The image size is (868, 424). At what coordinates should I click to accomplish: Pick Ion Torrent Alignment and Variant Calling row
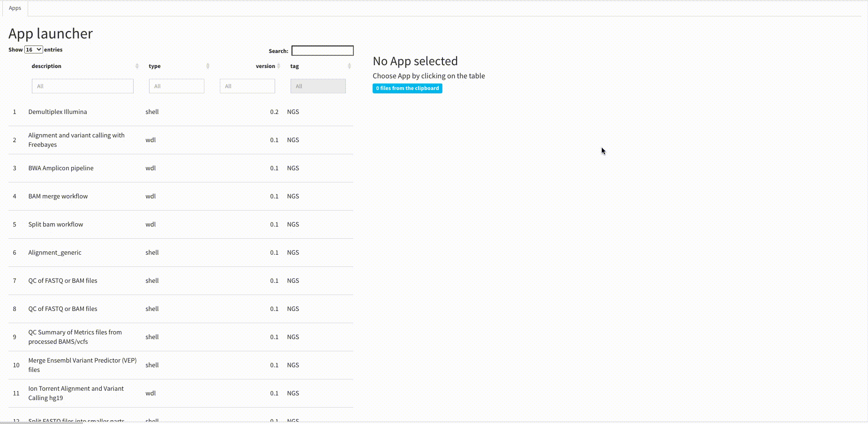[76, 393]
